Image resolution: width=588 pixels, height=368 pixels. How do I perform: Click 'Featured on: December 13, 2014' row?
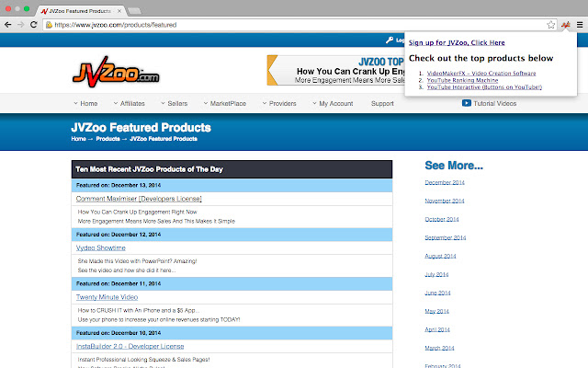point(232,186)
